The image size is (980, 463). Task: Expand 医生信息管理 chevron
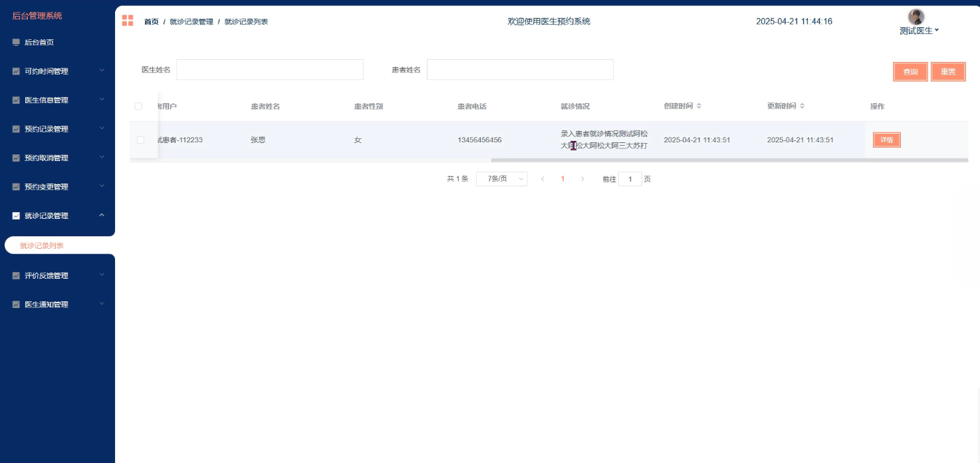(x=102, y=99)
